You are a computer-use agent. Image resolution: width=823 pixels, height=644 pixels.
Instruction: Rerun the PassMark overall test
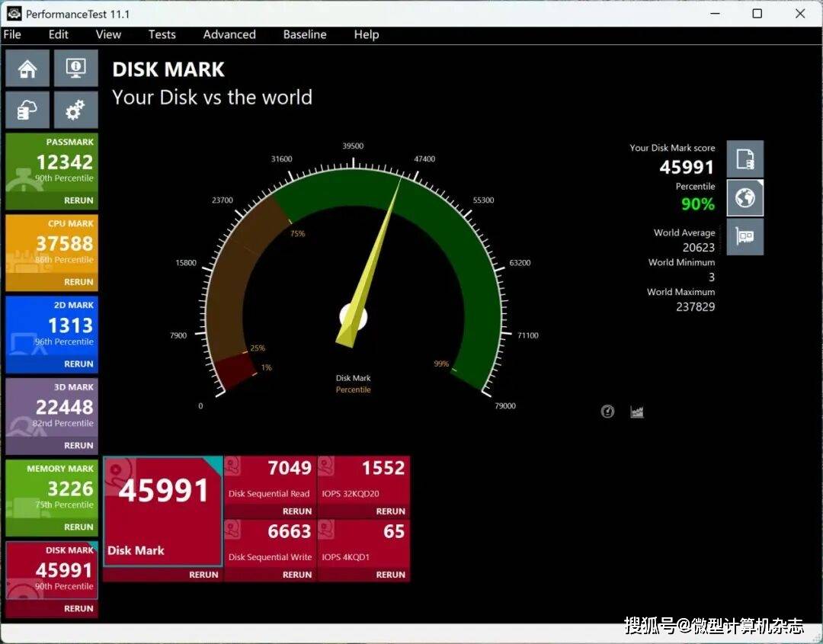point(78,200)
